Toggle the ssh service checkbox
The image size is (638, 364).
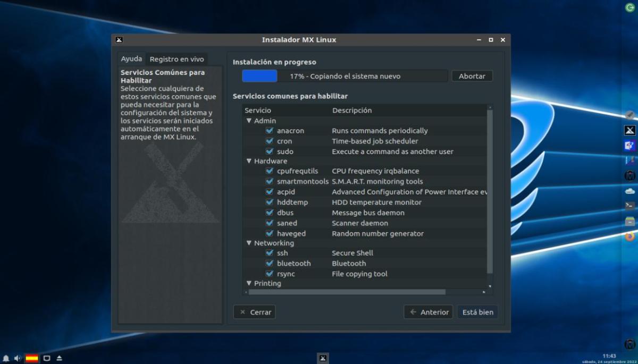point(270,253)
